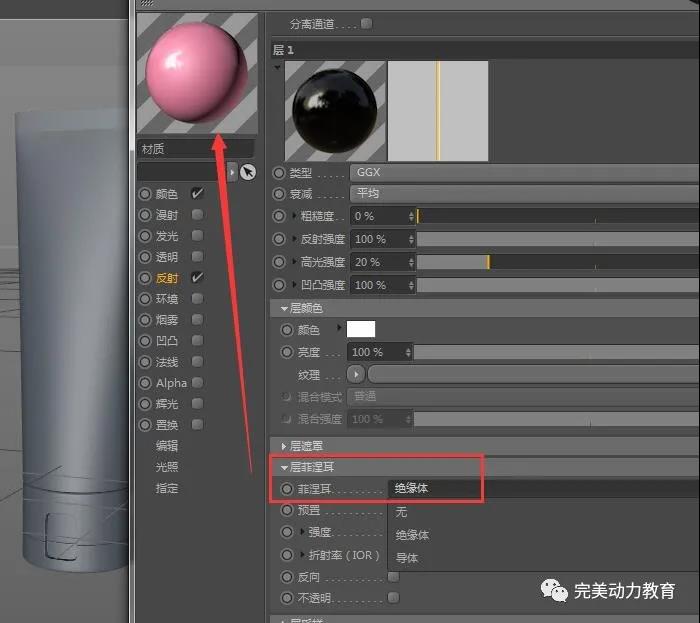The image size is (700, 623).
Task: Click the keyframe circle beside 高光强度
Action: [x=279, y=262]
